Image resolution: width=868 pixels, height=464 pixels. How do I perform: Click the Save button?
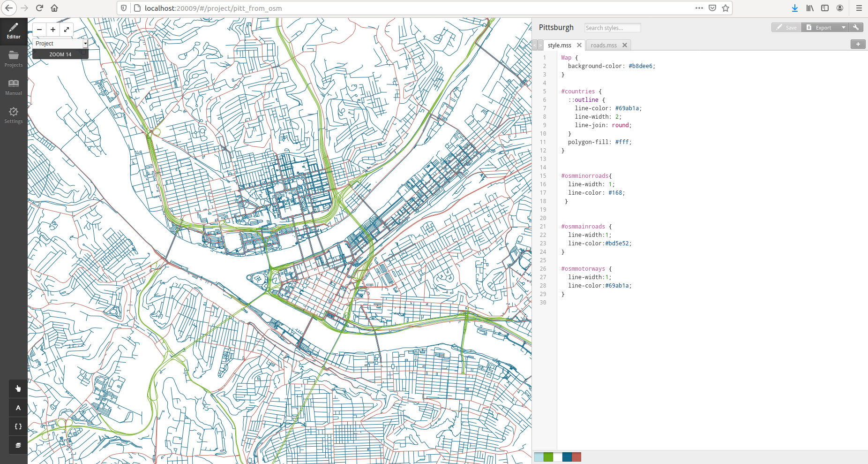(x=786, y=27)
